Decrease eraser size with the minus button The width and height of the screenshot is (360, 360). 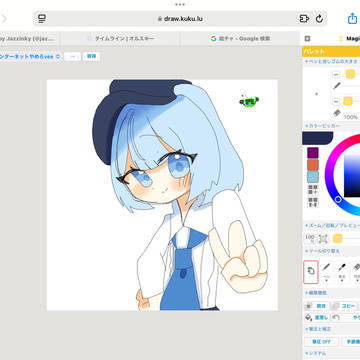point(336,101)
